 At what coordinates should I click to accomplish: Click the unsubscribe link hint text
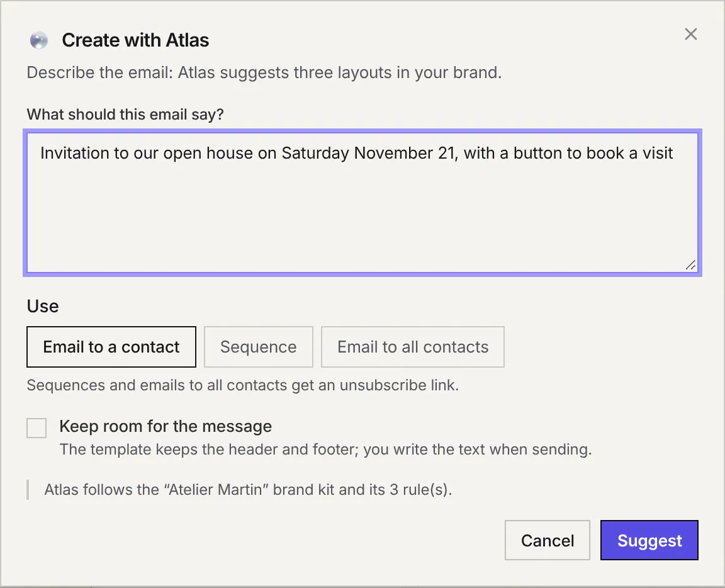tap(243, 385)
